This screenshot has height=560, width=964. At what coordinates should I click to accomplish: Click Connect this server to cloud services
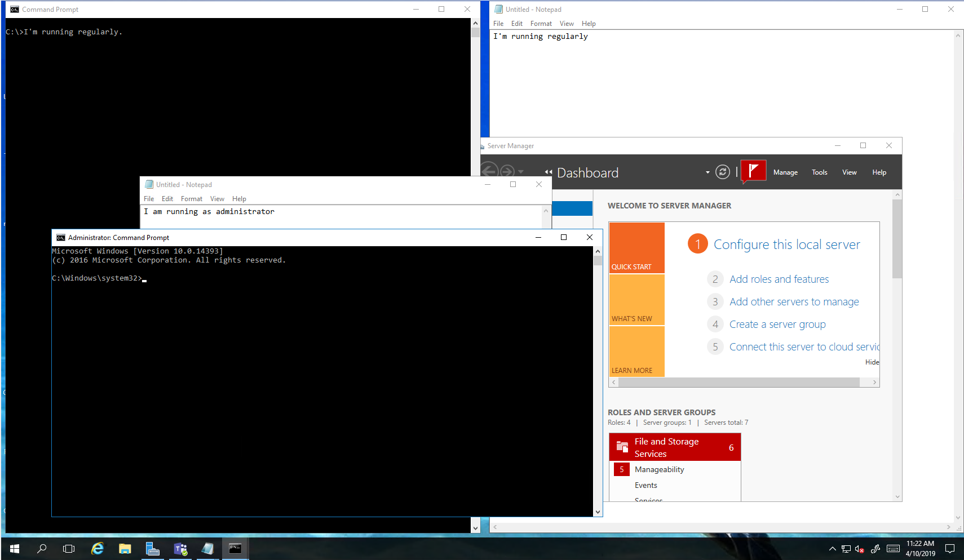[x=804, y=347]
